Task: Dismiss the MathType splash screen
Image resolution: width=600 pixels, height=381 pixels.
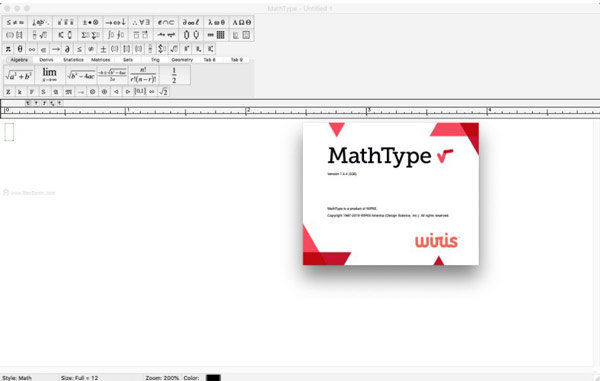Action: click(x=391, y=194)
